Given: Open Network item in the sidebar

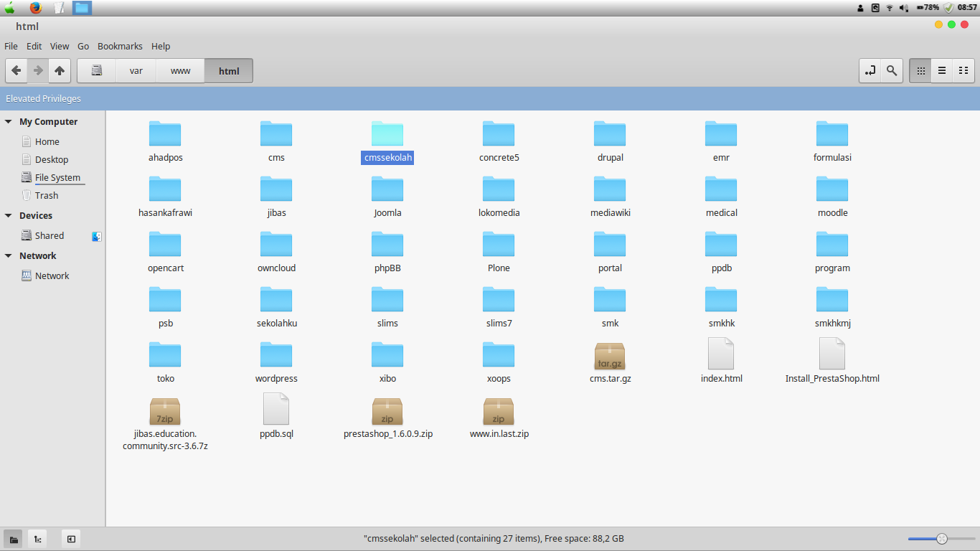Looking at the screenshot, I should point(52,276).
